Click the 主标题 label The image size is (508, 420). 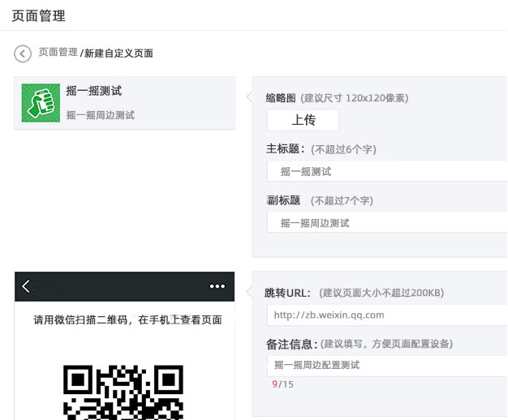[286, 149]
